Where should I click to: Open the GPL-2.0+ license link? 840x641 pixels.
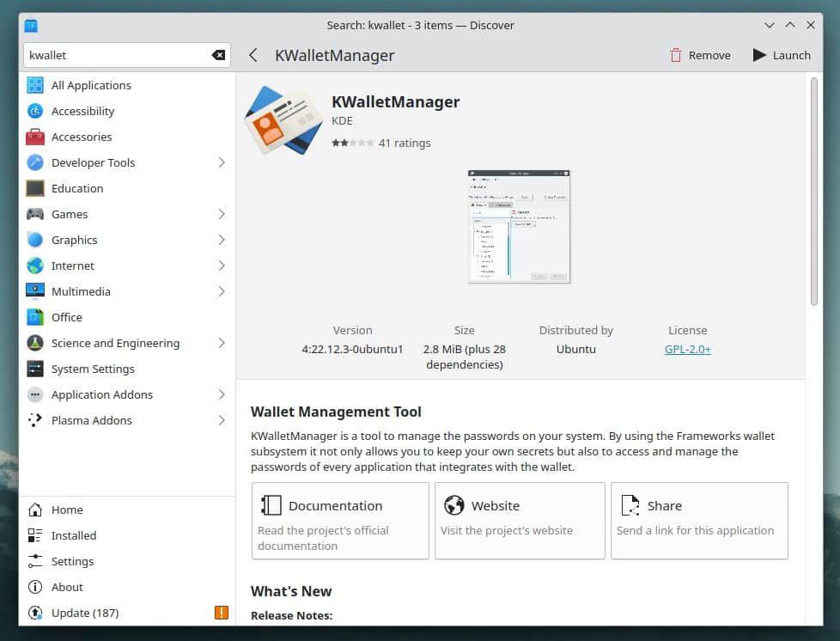(x=687, y=349)
